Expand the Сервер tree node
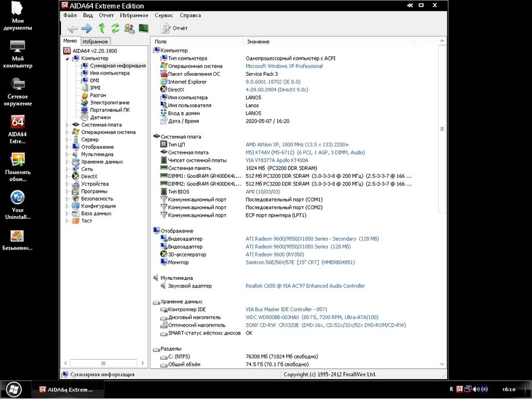Screen dimensions: 532x399 pyautogui.click(x=67, y=140)
